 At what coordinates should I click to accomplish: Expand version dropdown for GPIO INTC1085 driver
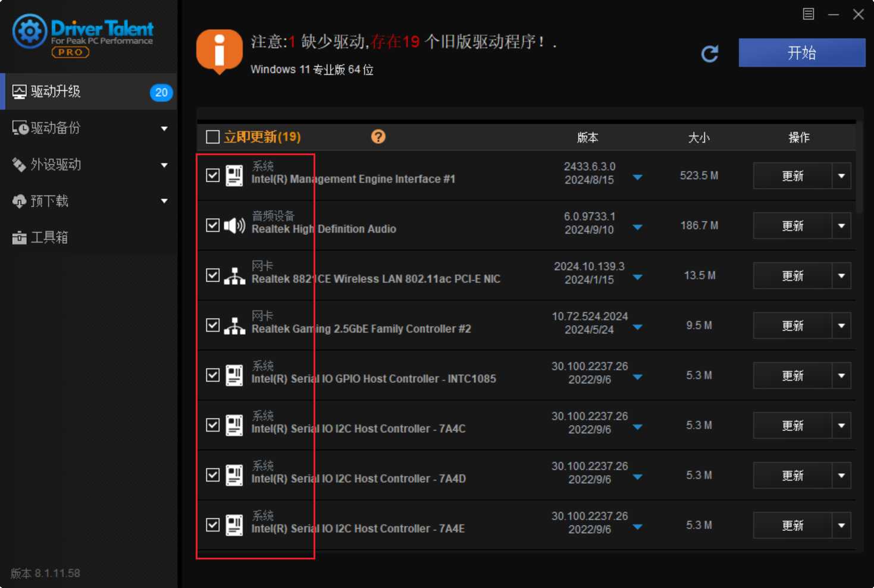pos(637,377)
